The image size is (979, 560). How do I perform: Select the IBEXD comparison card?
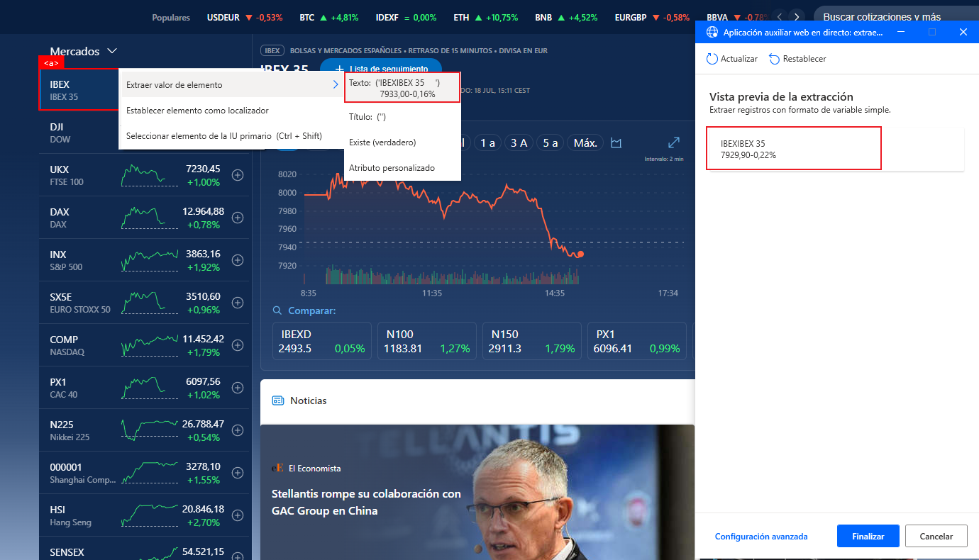pyautogui.click(x=322, y=341)
